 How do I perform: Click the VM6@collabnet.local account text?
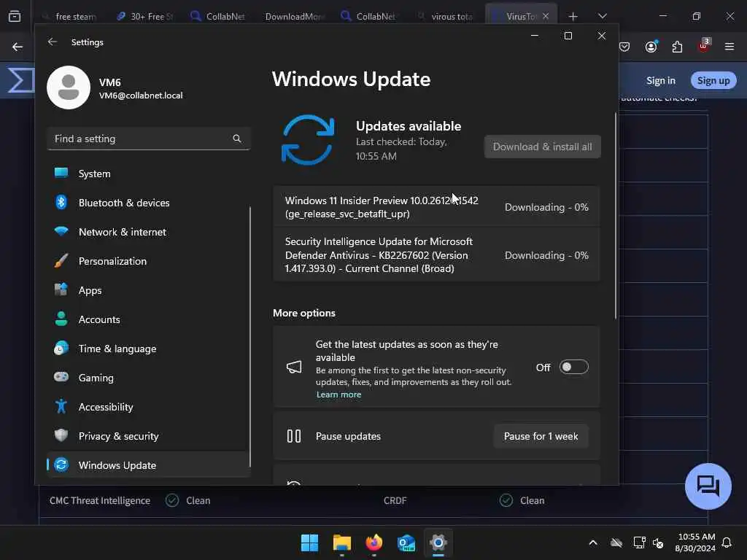pyautogui.click(x=141, y=96)
